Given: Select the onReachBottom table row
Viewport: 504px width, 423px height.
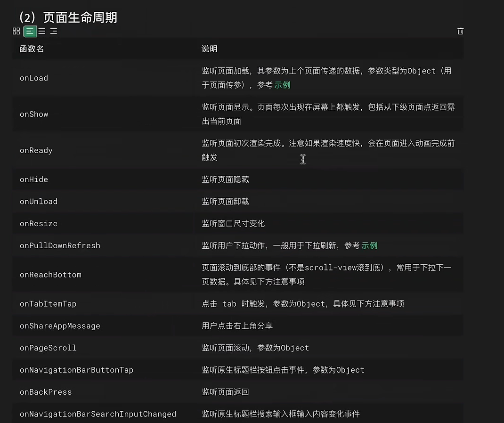Looking at the screenshot, I should point(50,275).
